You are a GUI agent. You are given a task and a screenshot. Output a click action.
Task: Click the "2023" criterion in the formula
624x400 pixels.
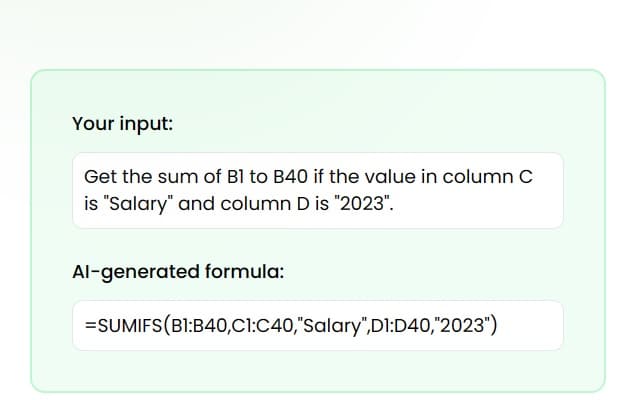click(462, 325)
